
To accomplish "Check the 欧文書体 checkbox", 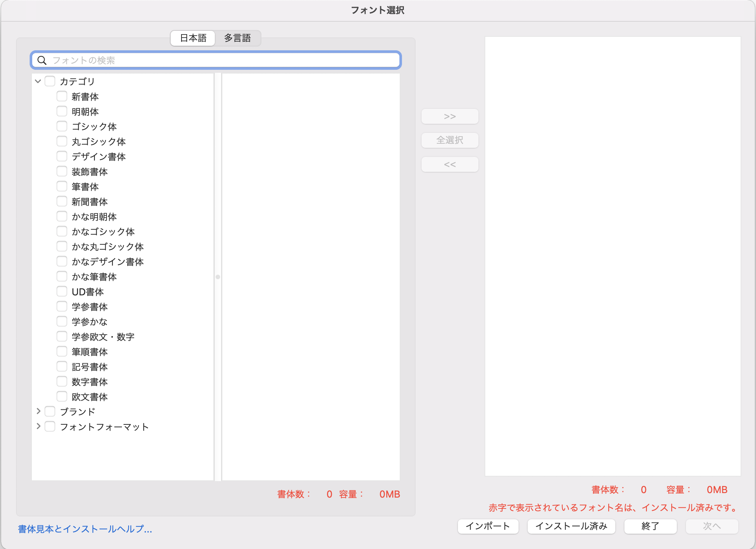I will [x=62, y=397].
